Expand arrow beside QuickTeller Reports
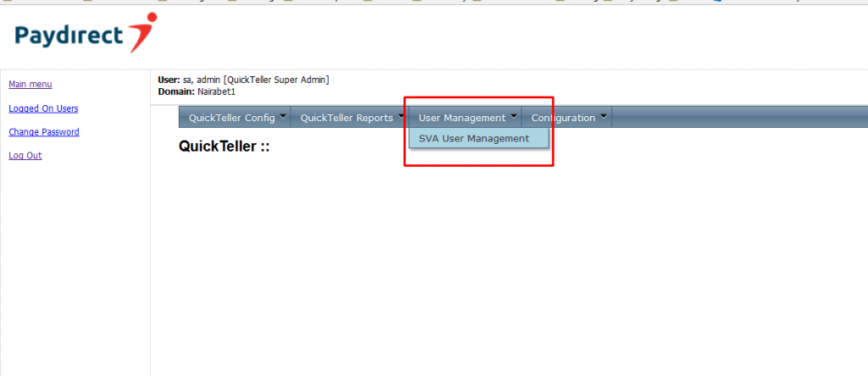 click(x=401, y=116)
